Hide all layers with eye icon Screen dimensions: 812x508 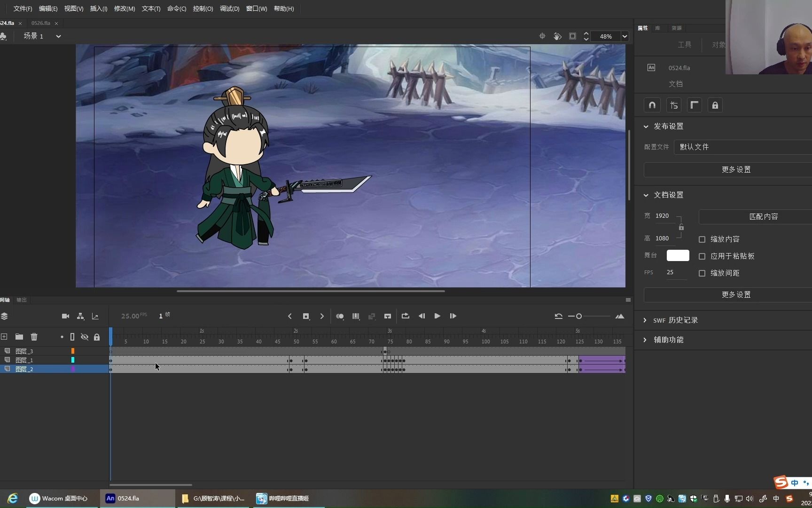pos(85,337)
